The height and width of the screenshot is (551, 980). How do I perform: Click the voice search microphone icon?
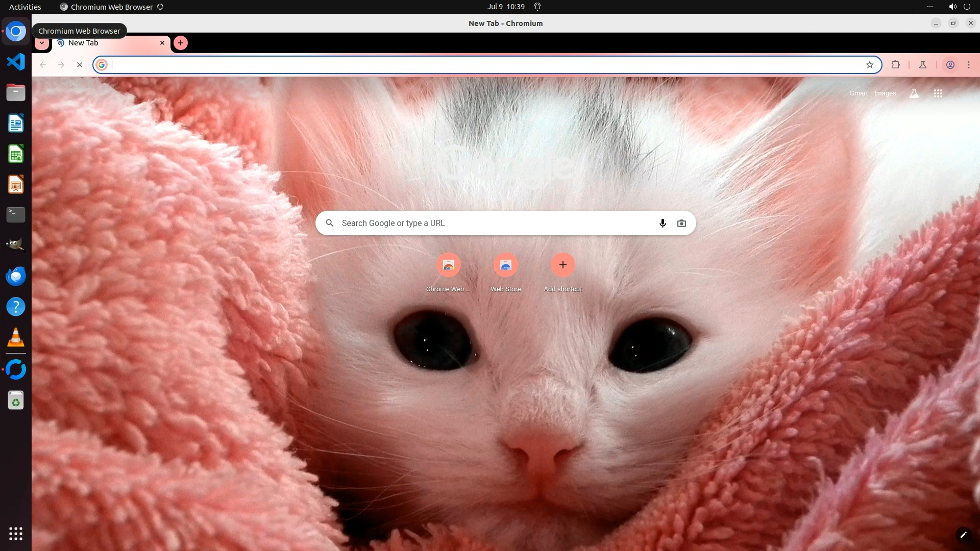click(663, 223)
